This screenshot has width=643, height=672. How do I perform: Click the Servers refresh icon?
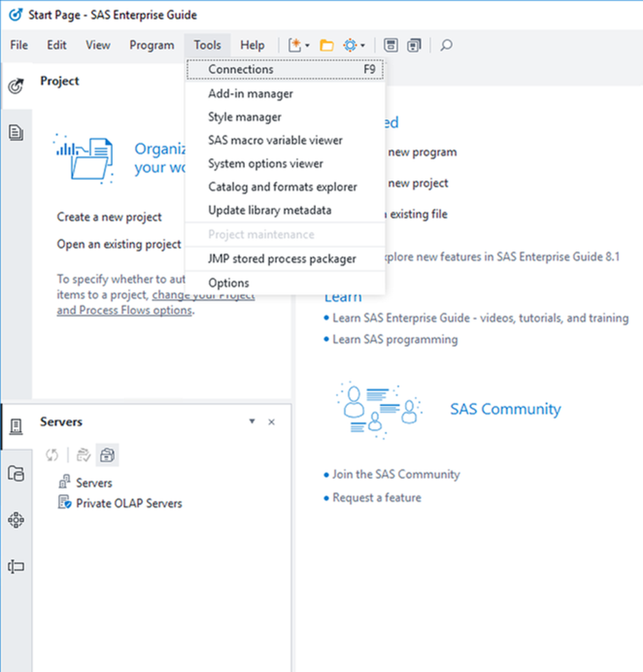click(x=52, y=455)
